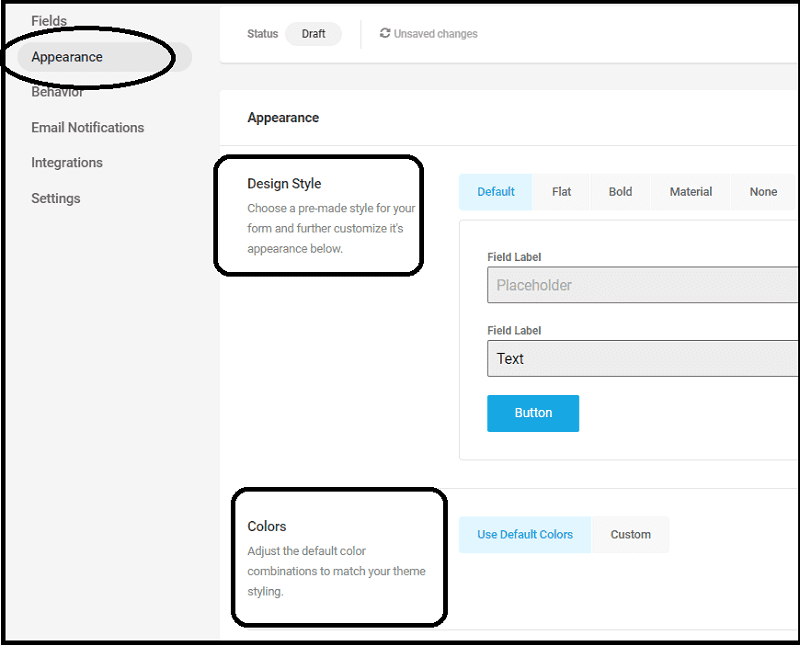Select the Default design style

tap(495, 192)
